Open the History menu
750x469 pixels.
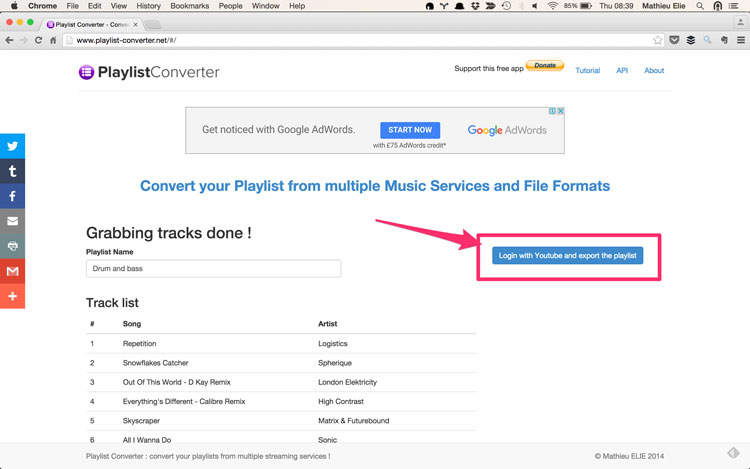[148, 6]
